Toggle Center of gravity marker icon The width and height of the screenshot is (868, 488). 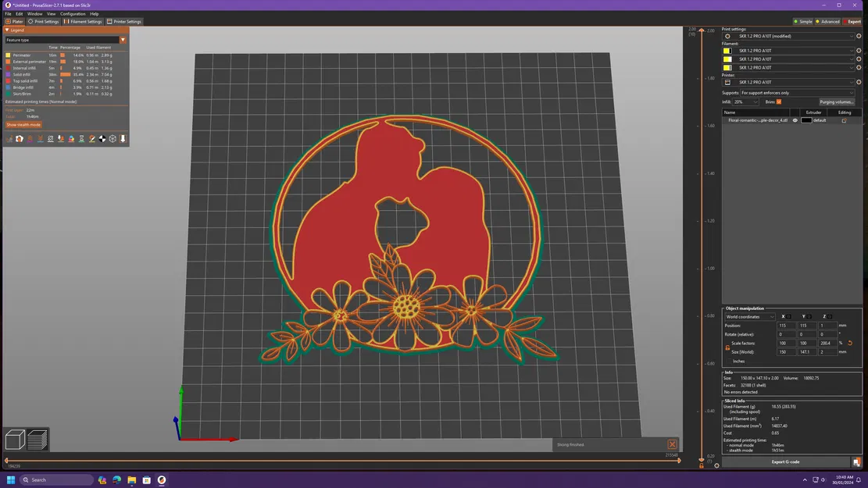point(102,139)
